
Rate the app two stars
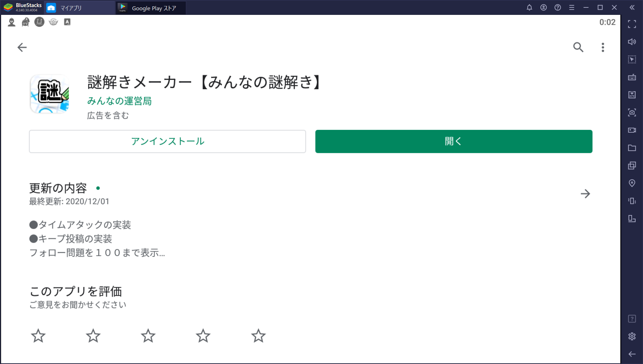[x=93, y=336]
